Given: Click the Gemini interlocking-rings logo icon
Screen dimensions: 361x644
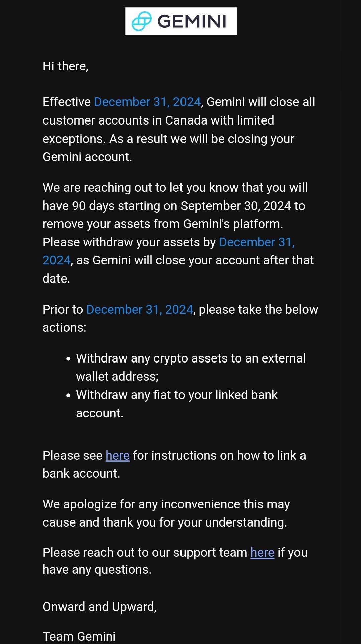Looking at the screenshot, I should click(x=142, y=21).
